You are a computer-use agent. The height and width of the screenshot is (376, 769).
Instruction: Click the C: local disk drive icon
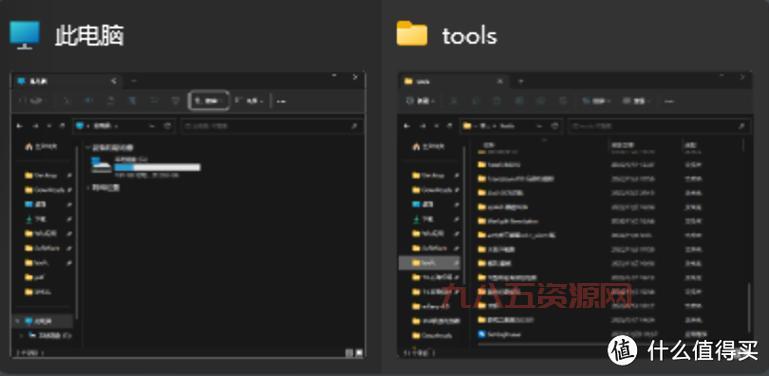tap(102, 166)
